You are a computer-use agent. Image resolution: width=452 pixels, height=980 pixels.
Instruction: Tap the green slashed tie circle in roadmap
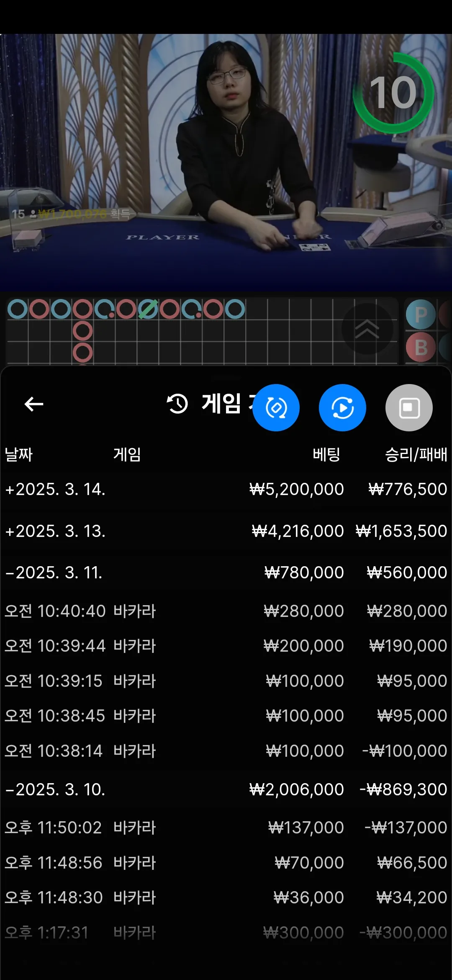(x=148, y=309)
